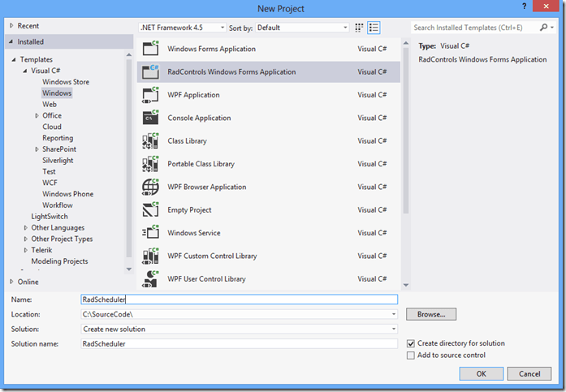Enable Add to source control checkbox

point(411,355)
